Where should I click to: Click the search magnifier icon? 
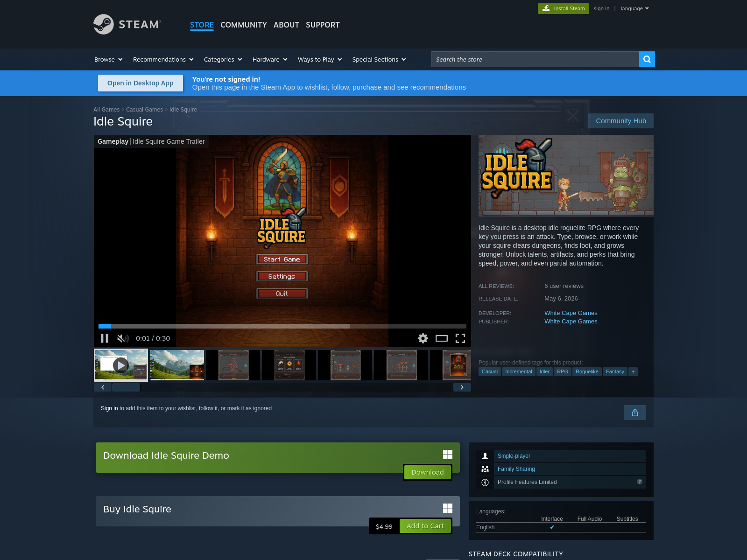[x=647, y=59]
